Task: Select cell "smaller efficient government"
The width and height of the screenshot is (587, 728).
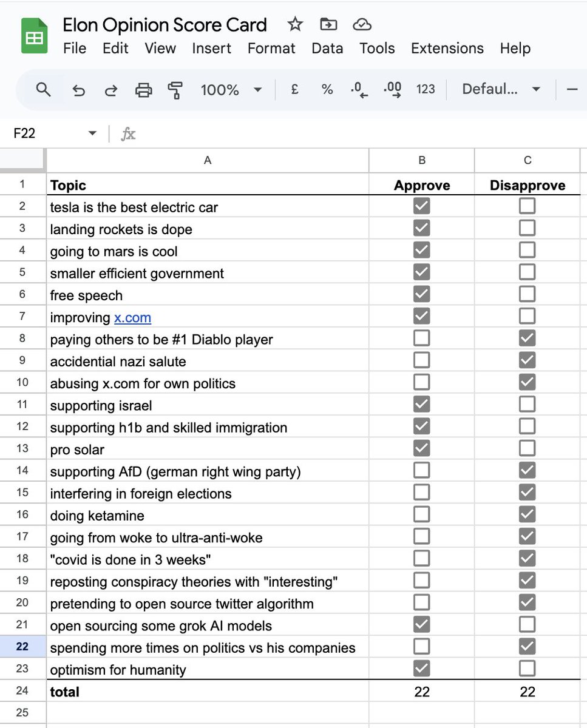Action: (x=208, y=273)
